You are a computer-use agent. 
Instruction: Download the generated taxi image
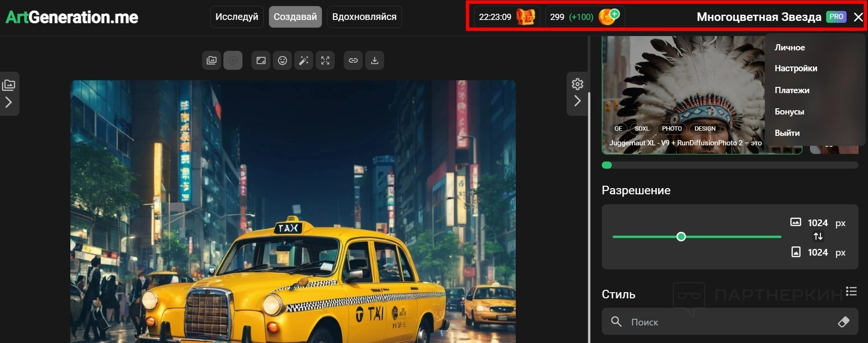pyautogui.click(x=375, y=60)
